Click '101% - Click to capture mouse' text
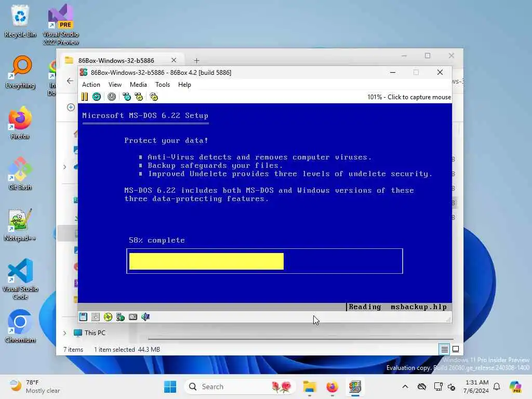This screenshot has height=399, width=532. (409, 97)
